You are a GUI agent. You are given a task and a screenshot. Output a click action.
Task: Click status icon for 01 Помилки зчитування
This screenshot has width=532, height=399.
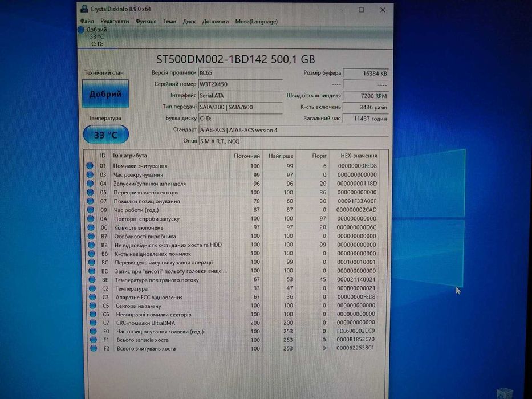point(90,165)
